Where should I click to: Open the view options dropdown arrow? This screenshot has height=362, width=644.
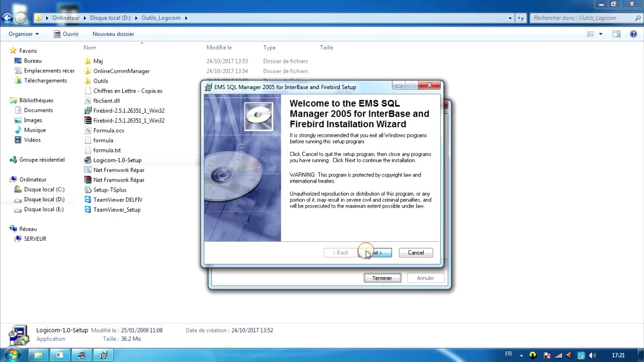click(600, 34)
